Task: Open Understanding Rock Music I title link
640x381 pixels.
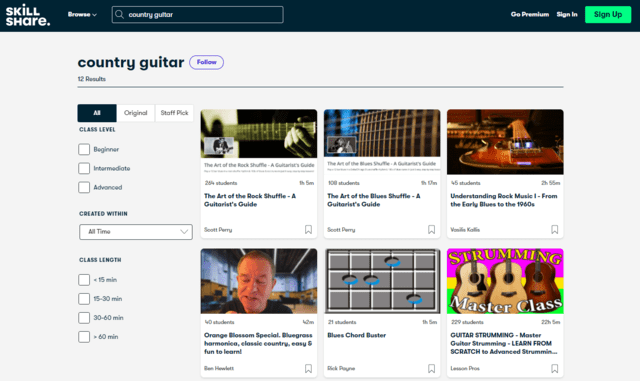Action: click(x=504, y=200)
